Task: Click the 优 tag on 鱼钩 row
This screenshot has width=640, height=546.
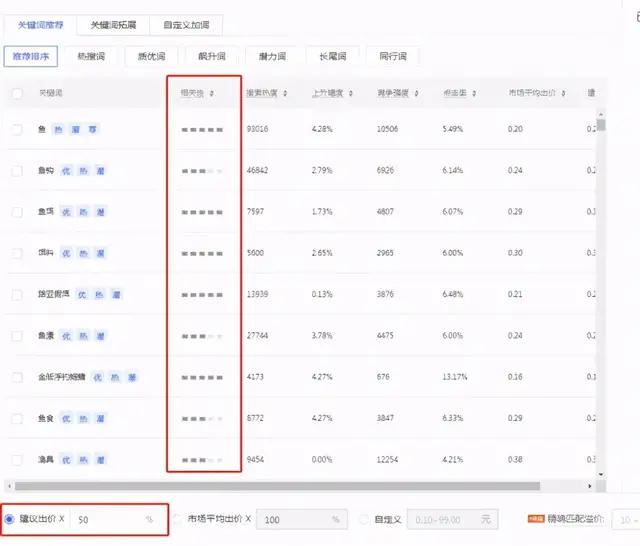Action: [66, 170]
